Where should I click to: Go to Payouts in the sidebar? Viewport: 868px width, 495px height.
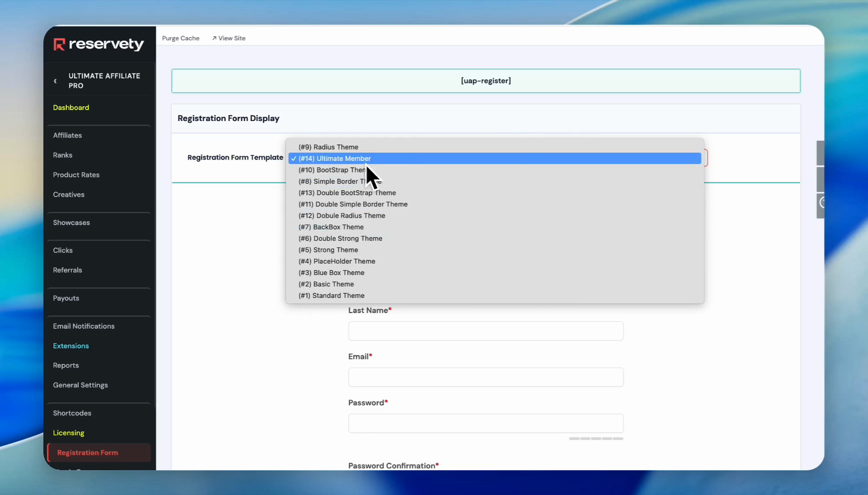(66, 298)
